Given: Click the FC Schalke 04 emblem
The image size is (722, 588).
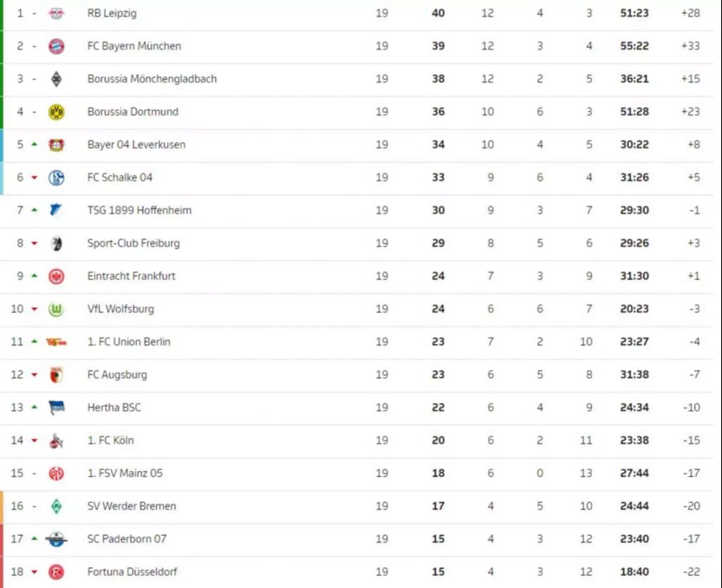Looking at the screenshot, I should [x=56, y=178].
